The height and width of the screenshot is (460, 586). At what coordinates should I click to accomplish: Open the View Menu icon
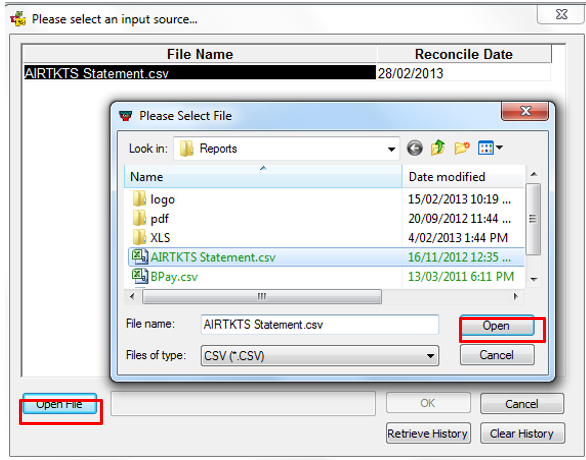tap(485, 148)
